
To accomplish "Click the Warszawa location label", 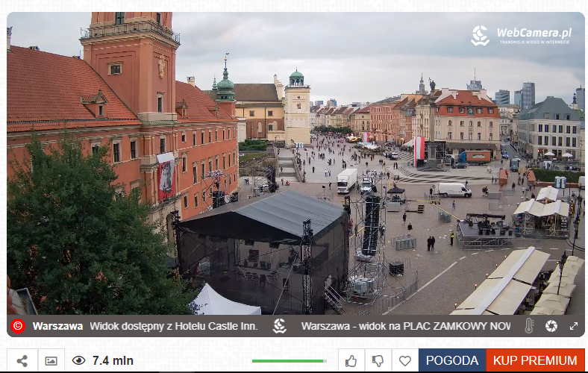I will tap(57, 326).
